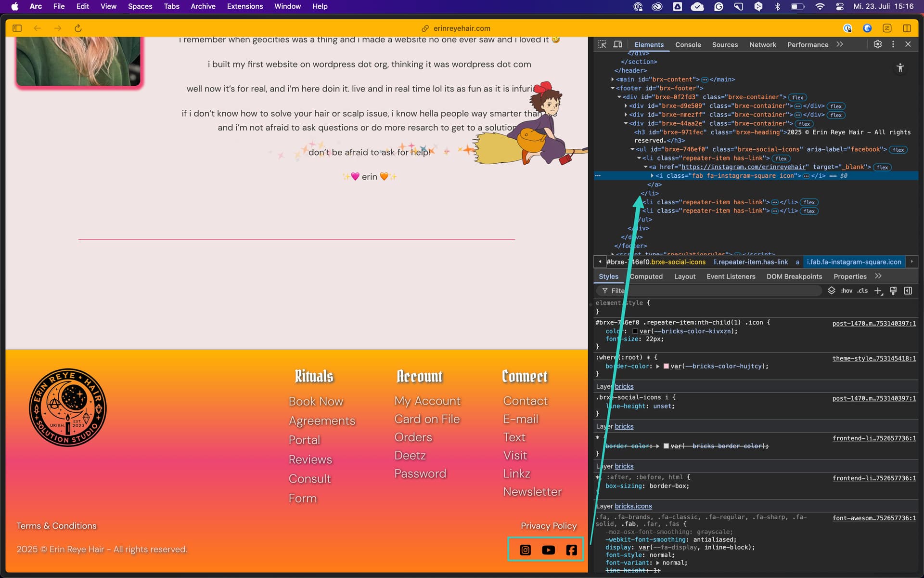Click the instagram.com/erinreyehair href link
This screenshot has width=924, height=578.
[743, 167]
